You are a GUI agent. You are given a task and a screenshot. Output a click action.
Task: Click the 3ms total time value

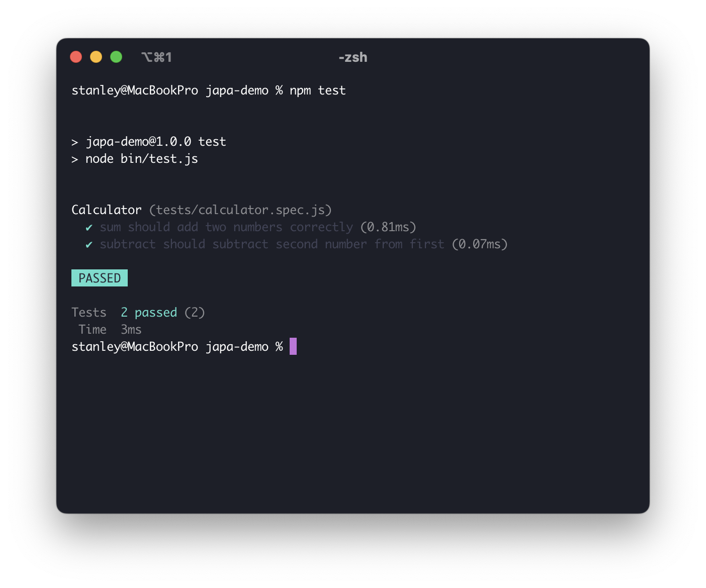point(131,330)
